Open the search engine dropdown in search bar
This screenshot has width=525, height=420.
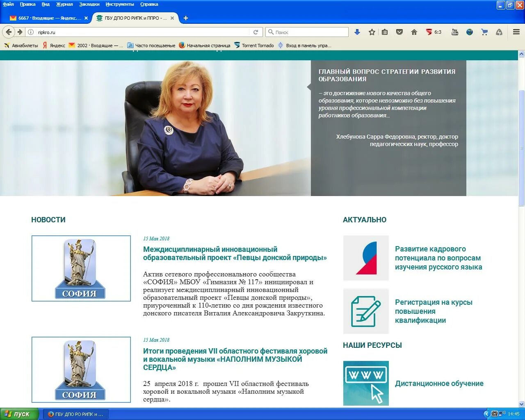pyautogui.click(x=271, y=32)
